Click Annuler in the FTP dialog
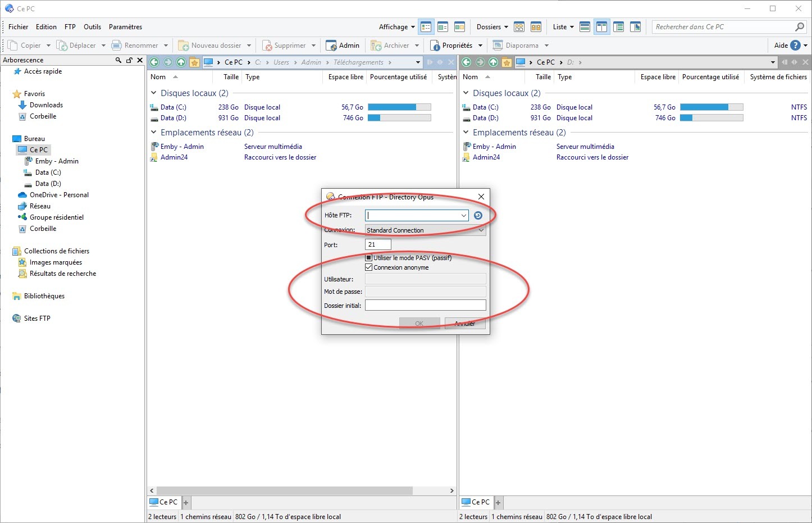Screen dimensions: 812x523 click(465, 324)
